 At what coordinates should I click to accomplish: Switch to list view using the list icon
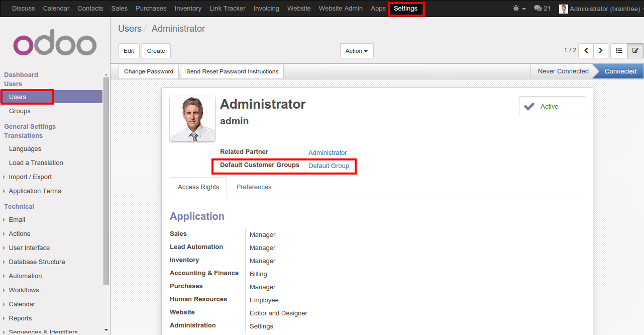click(618, 50)
